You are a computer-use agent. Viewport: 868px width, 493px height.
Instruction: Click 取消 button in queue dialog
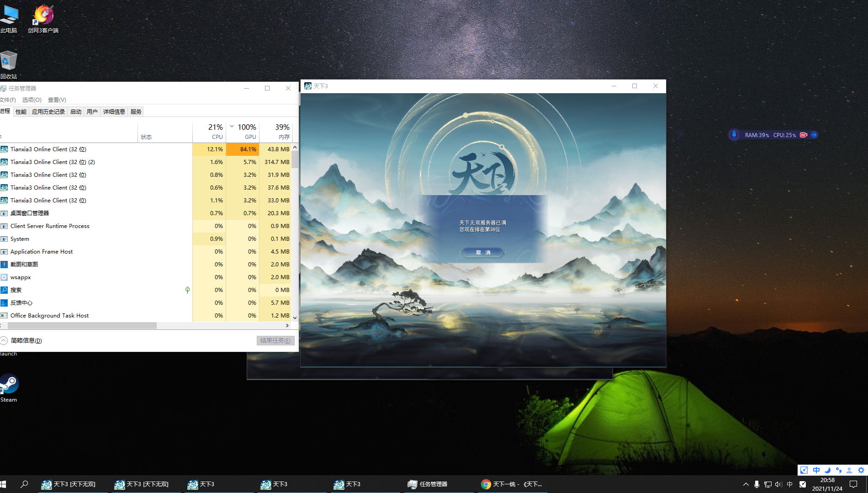tap(483, 252)
